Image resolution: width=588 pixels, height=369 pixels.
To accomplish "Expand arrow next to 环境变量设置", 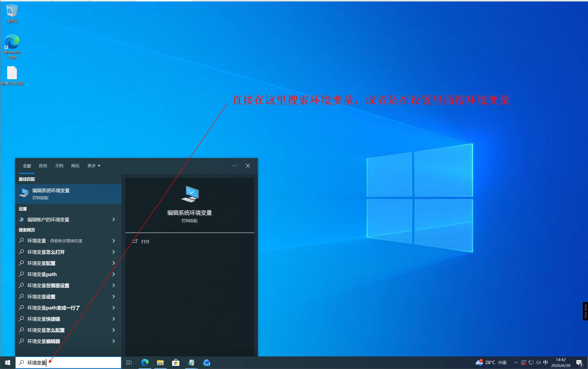I will (114, 297).
